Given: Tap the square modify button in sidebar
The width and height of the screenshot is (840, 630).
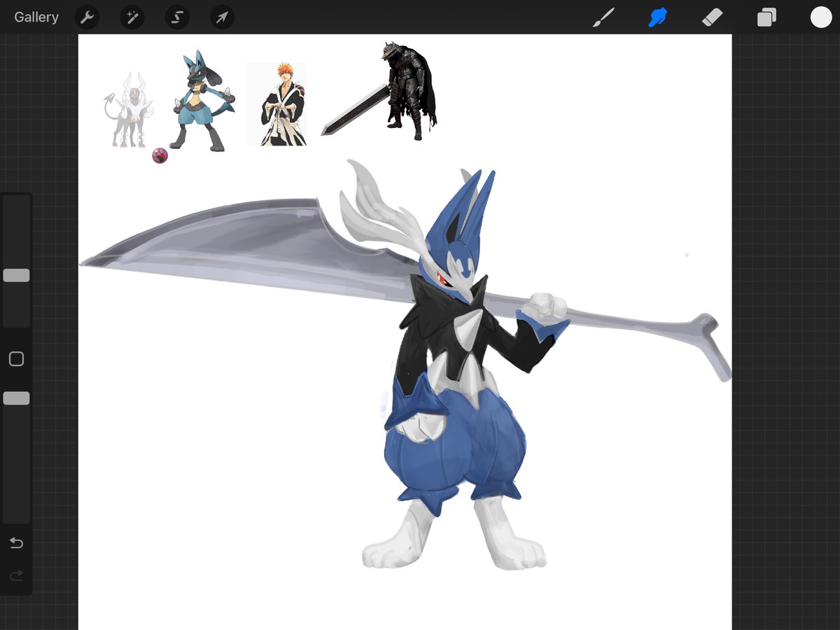Looking at the screenshot, I should pos(16,359).
